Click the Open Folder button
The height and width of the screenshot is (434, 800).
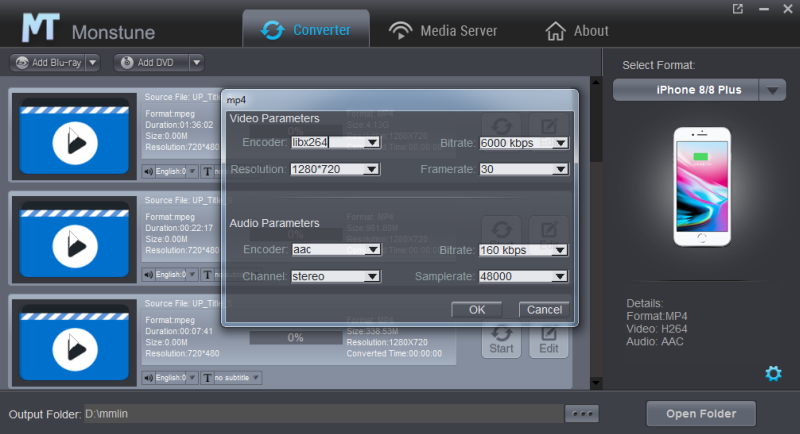pyautogui.click(x=701, y=413)
